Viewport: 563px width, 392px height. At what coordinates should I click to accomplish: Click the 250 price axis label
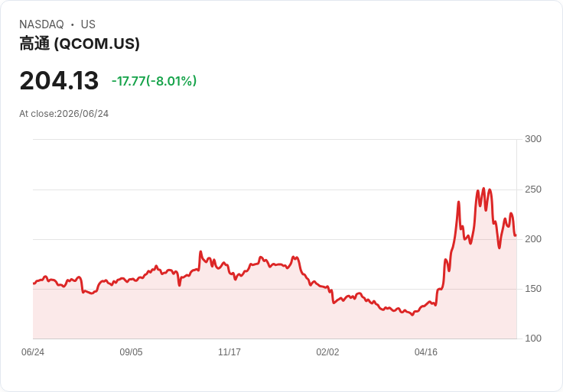point(533,190)
